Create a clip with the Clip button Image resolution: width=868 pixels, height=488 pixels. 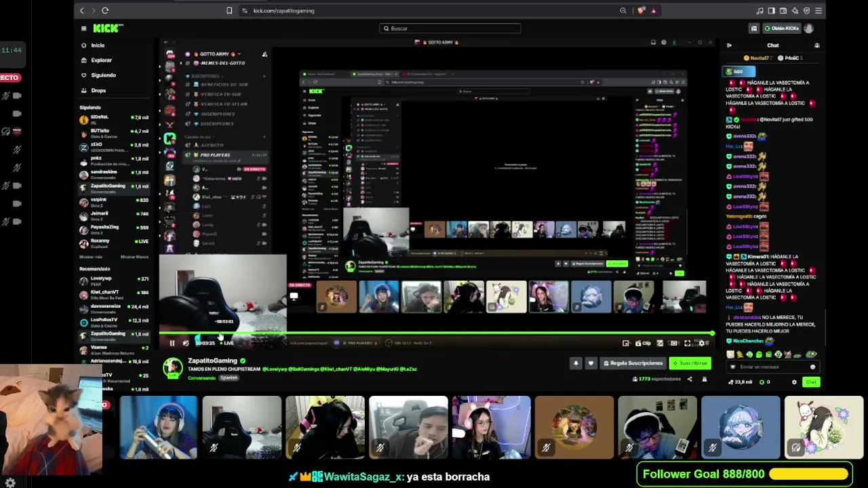click(643, 343)
